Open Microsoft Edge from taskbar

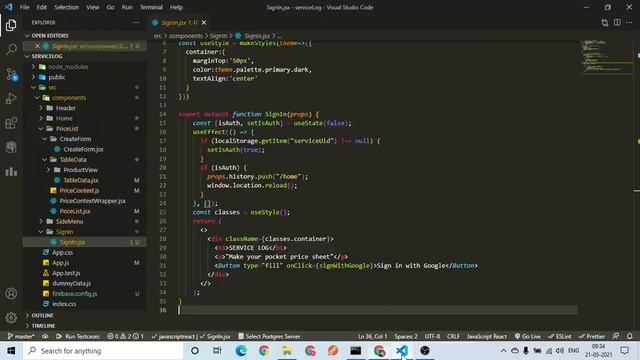[x=241, y=351]
